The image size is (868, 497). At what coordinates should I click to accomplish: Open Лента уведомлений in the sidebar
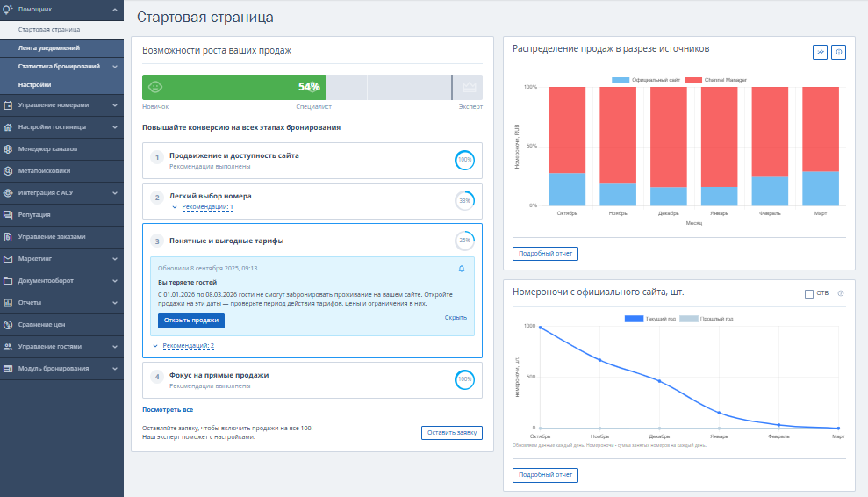pos(62,48)
